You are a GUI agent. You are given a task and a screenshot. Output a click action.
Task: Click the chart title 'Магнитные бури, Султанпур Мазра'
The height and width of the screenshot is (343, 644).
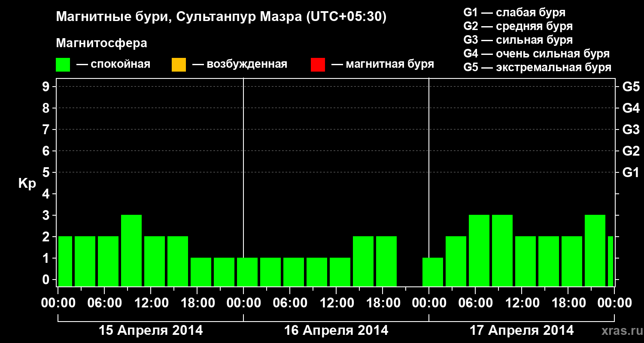coord(221,17)
